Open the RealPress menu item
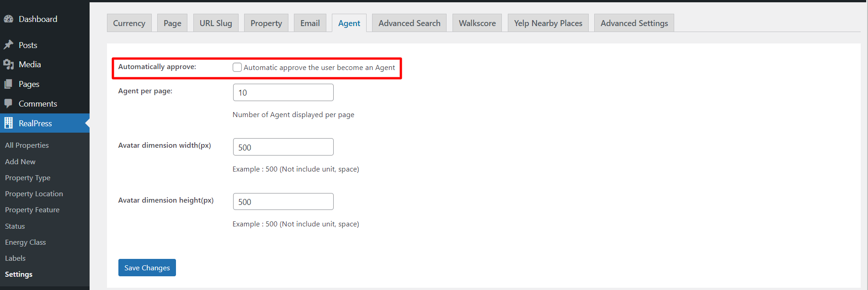Image resolution: width=868 pixels, height=290 pixels. [x=45, y=123]
